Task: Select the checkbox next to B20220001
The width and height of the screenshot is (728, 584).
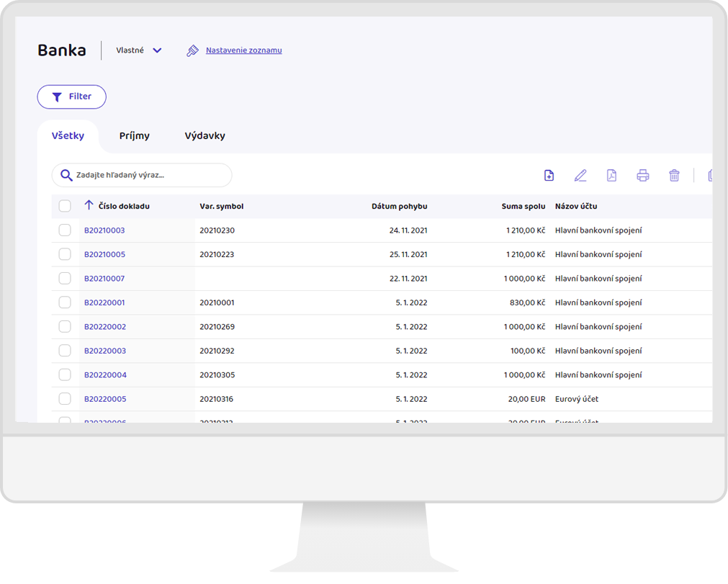Action: coord(65,302)
